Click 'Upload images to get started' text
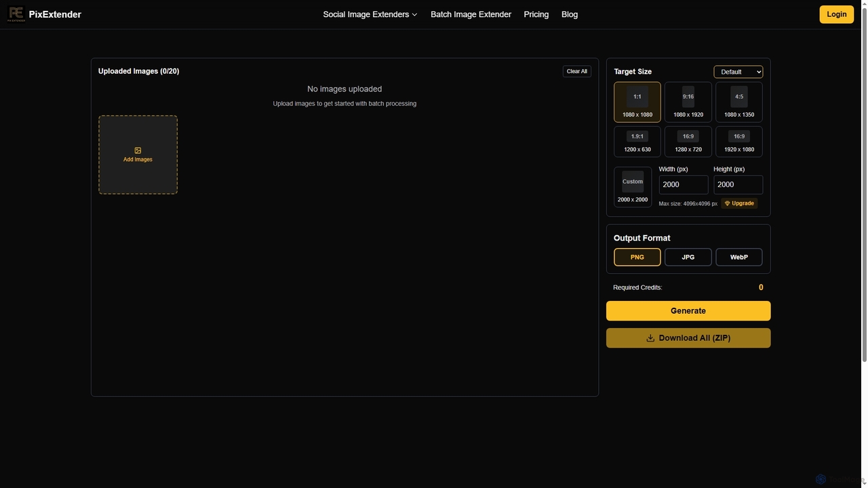 (344, 104)
